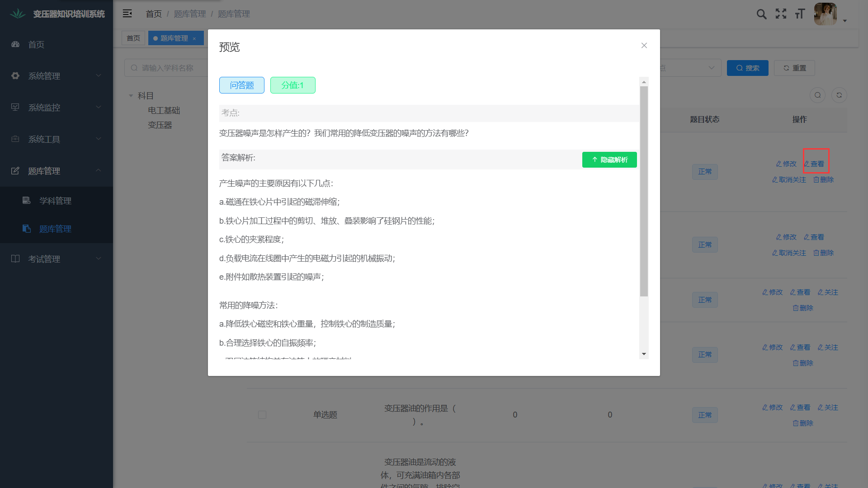Screen dimensions: 868x488
Task: Collapse sidebar with the hamburger icon
Action: pyautogui.click(x=127, y=14)
